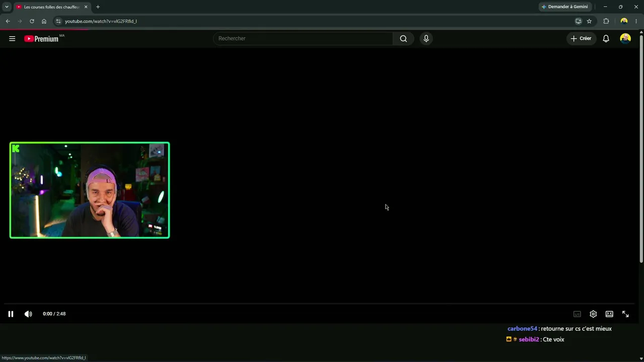
Task: Close the Les courses folles tab
Action: click(86, 7)
